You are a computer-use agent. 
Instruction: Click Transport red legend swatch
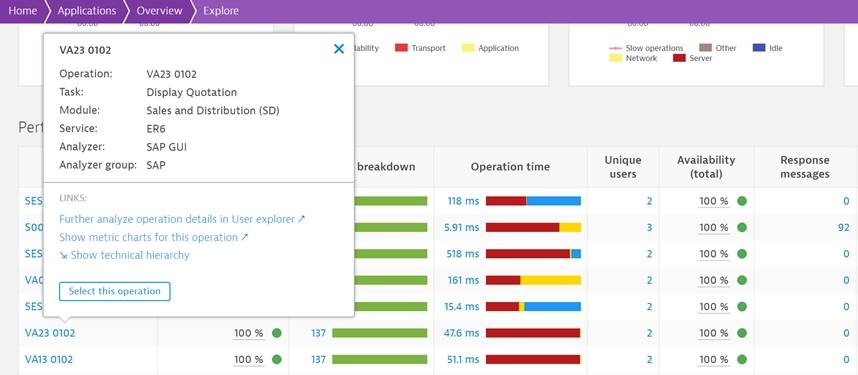click(x=401, y=48)
